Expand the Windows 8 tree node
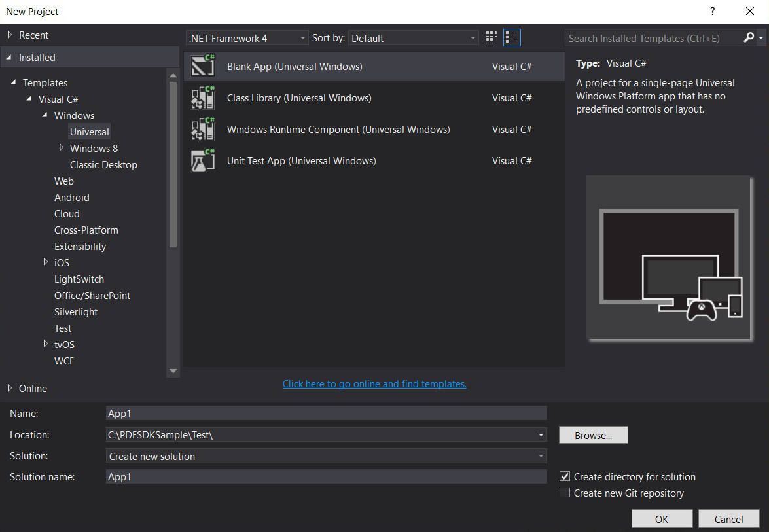This screenshot has height=532, width=769. coord(62,148)
